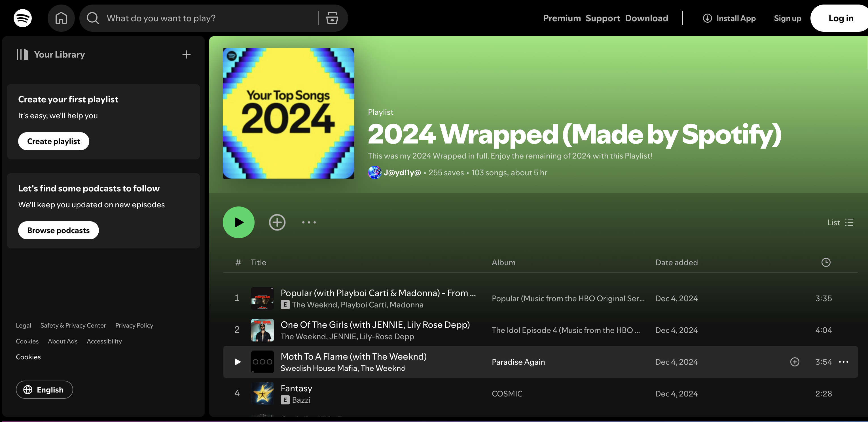Viewport: 868px width, 422px height.
Task: Open the Support page
Action: 603,18
